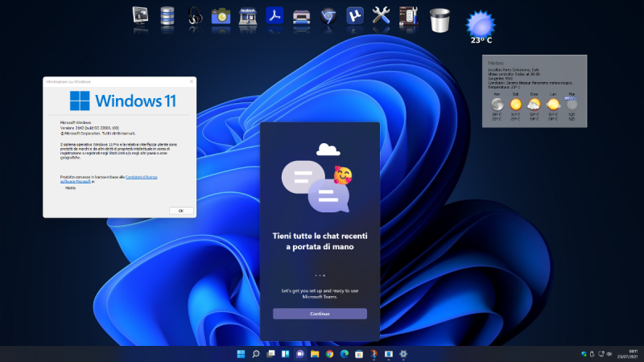The image size is (644, 362).
Task: Launch the Facebook storefront dock icon
Action: tap(248, 16)
